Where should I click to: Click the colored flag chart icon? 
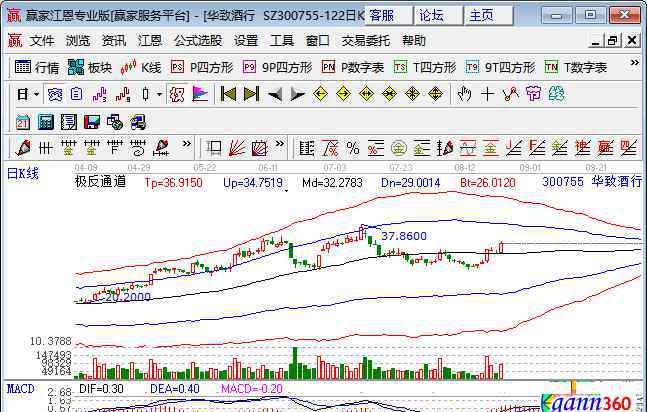pos(200,95)
